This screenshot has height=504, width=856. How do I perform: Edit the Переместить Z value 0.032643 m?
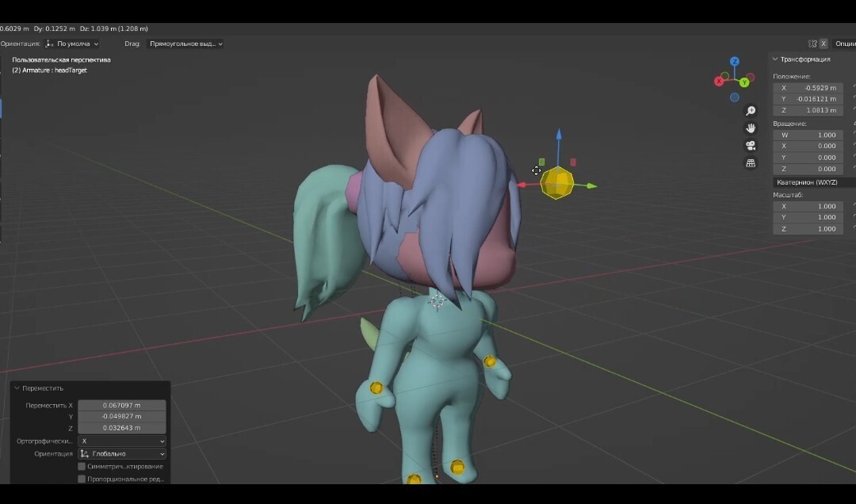[122, 428]
